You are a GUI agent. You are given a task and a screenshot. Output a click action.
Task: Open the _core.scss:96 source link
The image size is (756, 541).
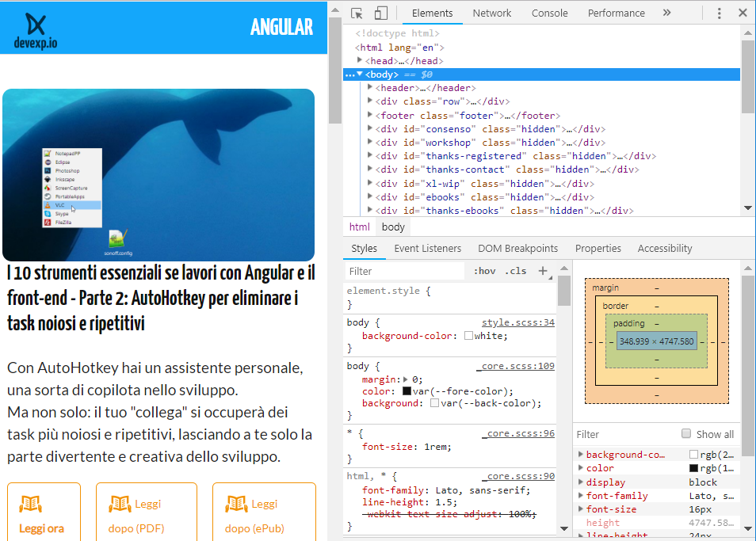(518, 433)
